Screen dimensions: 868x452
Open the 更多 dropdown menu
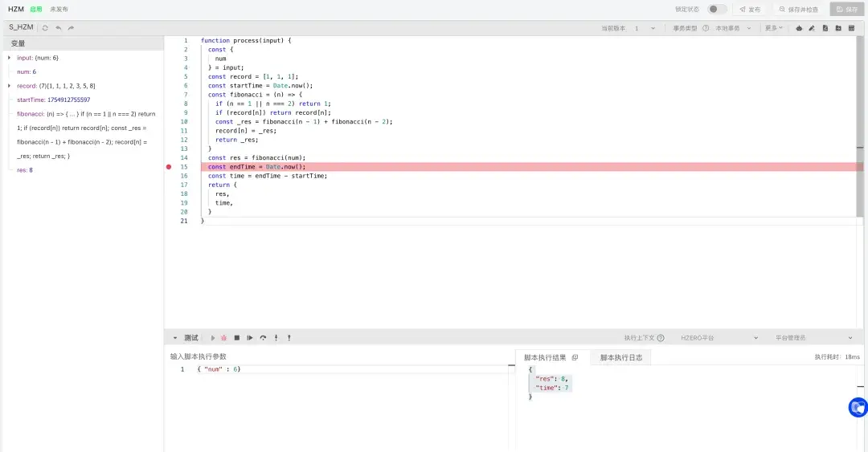tap(773, 28)
